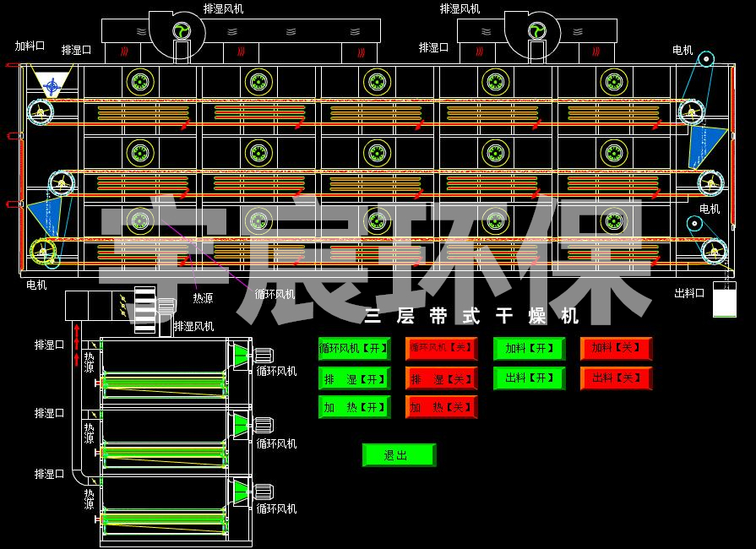Stop discharge with 出料【关】 button

[x=616, y=378]
